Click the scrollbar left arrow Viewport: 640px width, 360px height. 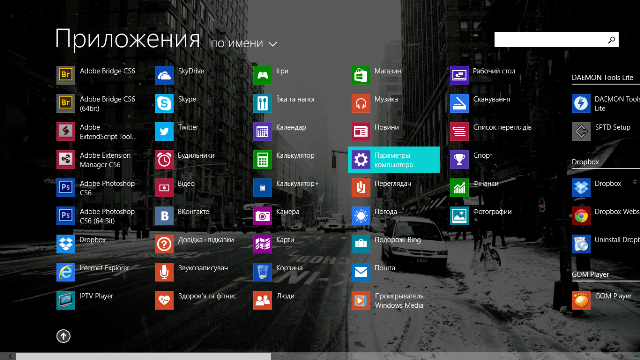[10, 357]
